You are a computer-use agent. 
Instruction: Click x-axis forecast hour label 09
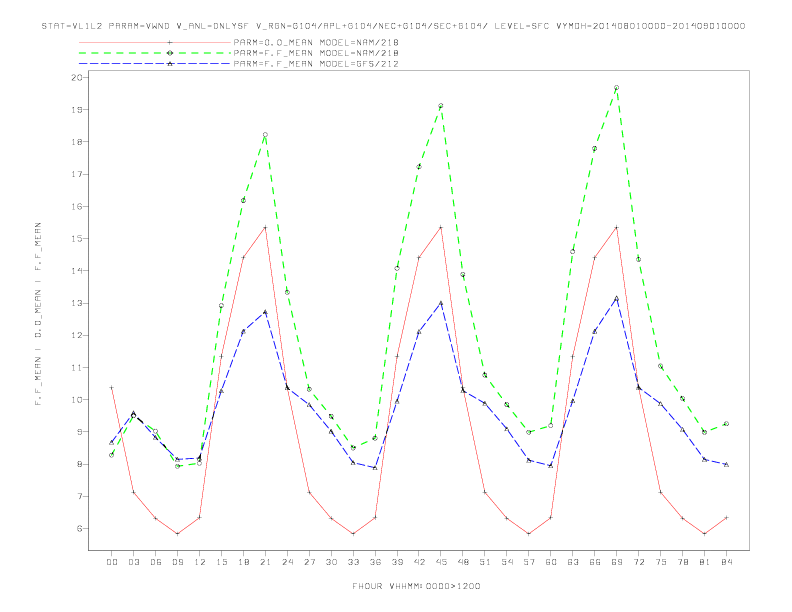[177, 562]
